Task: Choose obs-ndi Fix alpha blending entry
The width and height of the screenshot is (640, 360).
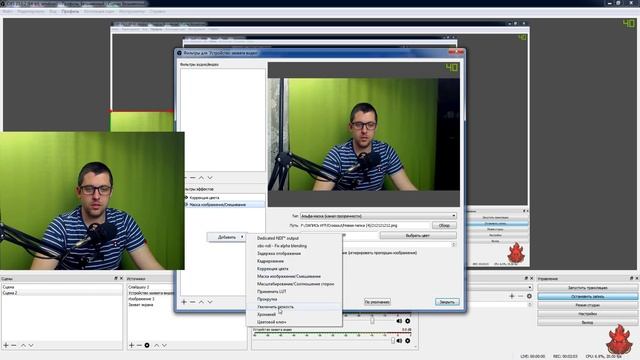Action: pos(282,246)
